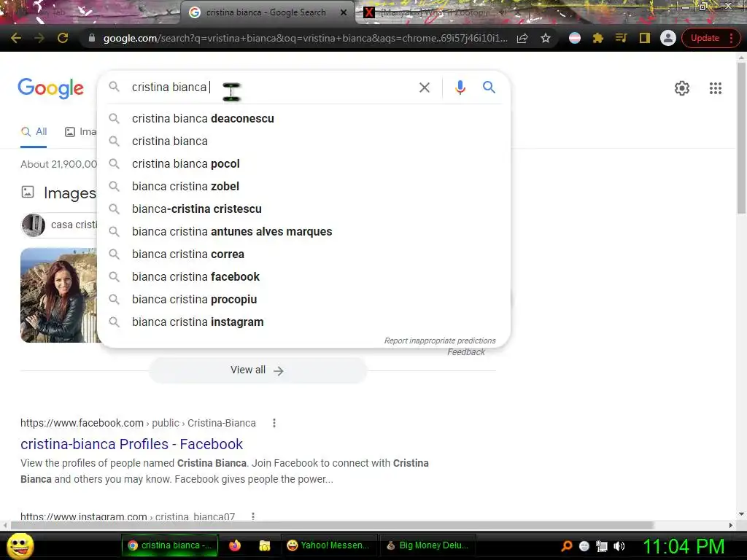The image size is (747, 560).
Task: Click the network tray icon
Action: [x=602, y=546]
